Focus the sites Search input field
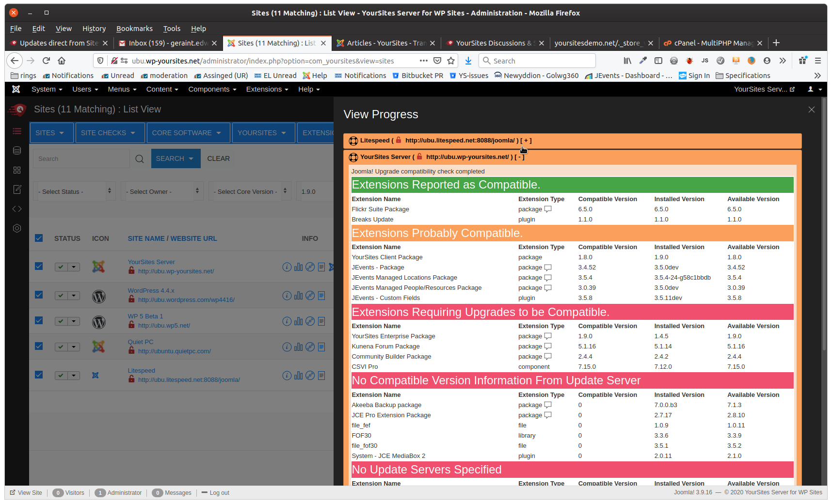This screenshot has height=504, width=832. tap(81, 158)
